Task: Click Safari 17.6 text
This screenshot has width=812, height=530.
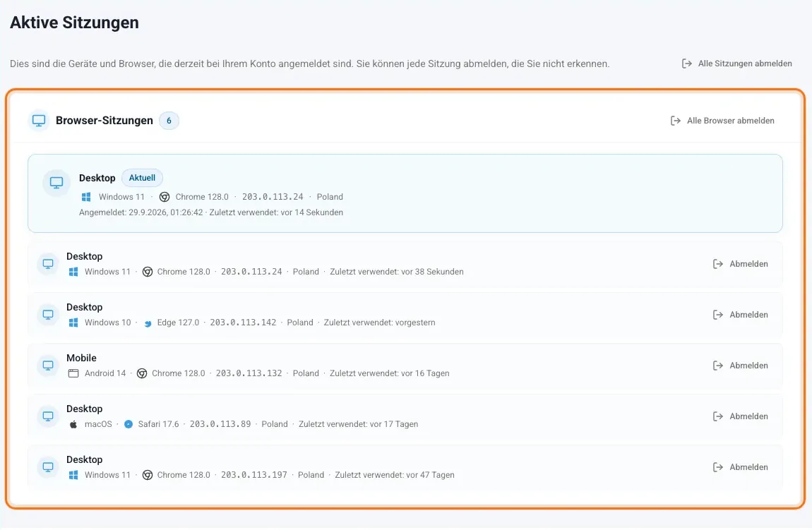Action: tap(158, 424)
